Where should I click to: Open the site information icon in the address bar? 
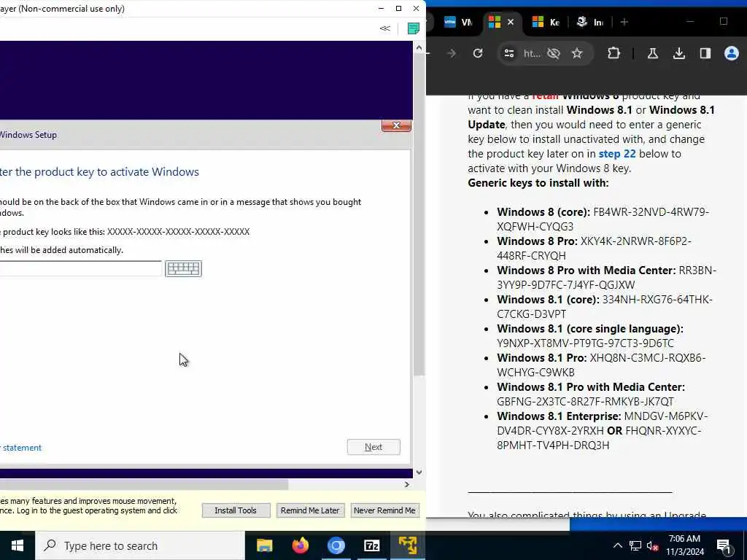508,53
